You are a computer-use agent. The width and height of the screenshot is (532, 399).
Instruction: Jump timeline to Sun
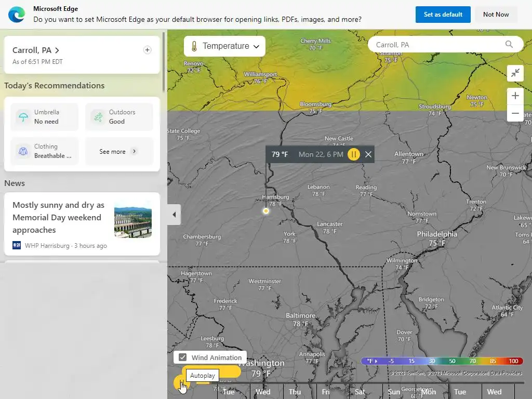click(x=394, y=392)
